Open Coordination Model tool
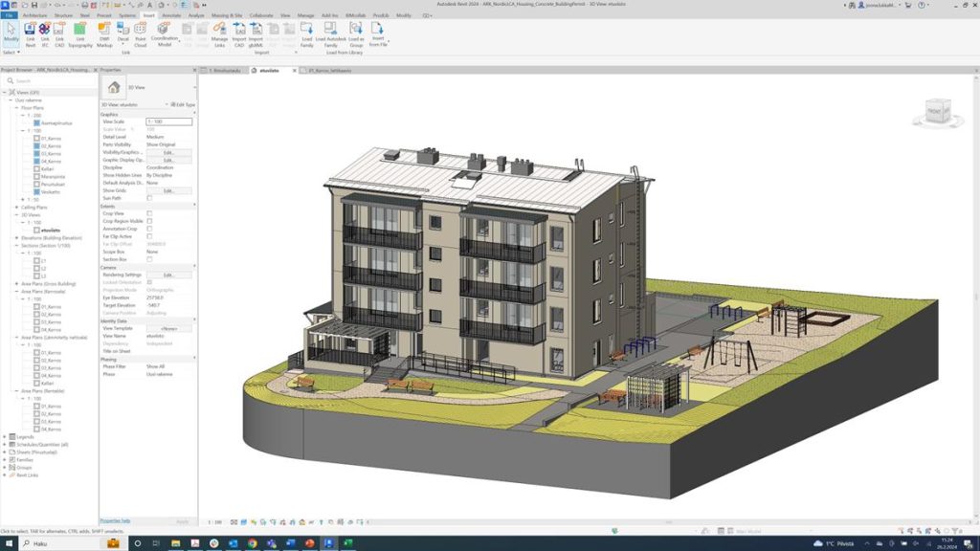 coord(165,34)
